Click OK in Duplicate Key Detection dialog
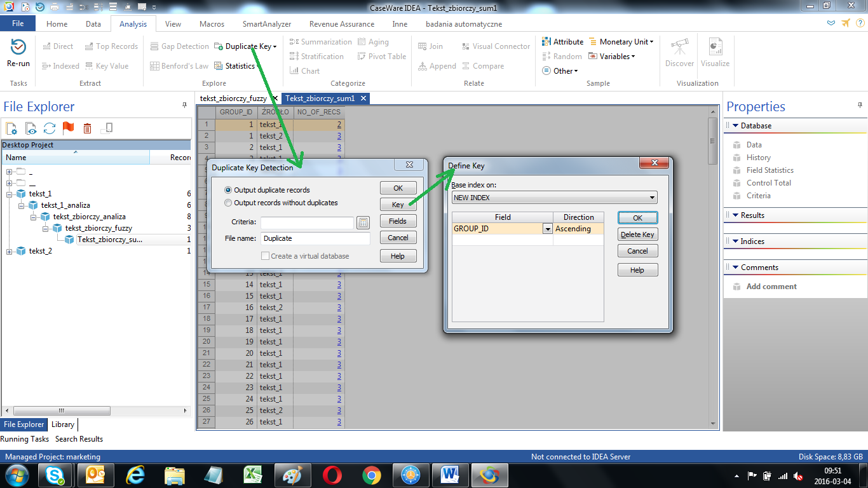The image size is (868, 488). pyautogui.click(x=398, y=188)
